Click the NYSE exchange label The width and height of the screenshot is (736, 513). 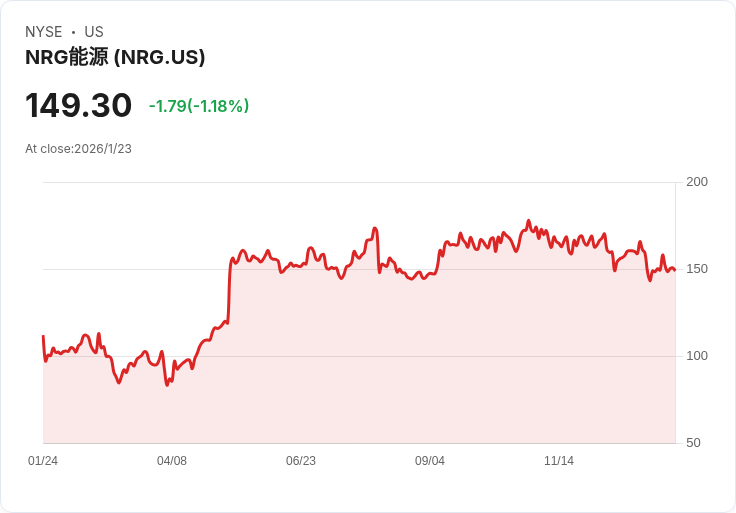click(44, 32)
